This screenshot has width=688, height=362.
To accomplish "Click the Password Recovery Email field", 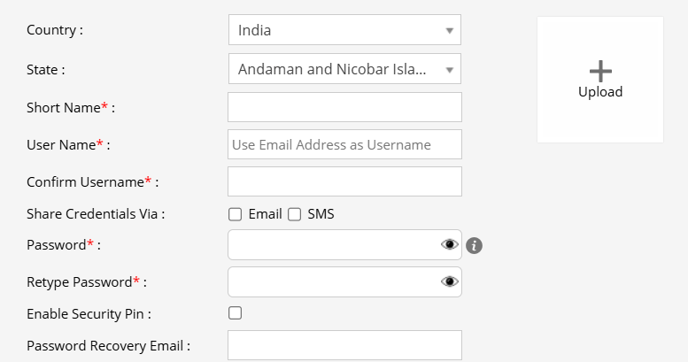I will (x=344, y=345).
